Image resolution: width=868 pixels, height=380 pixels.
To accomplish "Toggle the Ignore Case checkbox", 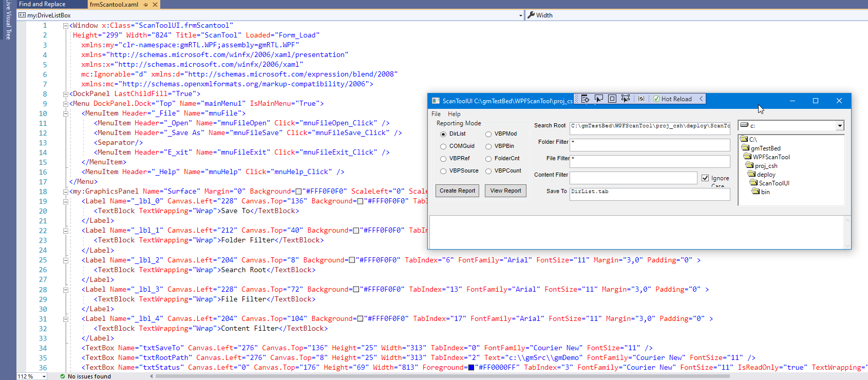I will pyautogui.click(x=705, y=178).
